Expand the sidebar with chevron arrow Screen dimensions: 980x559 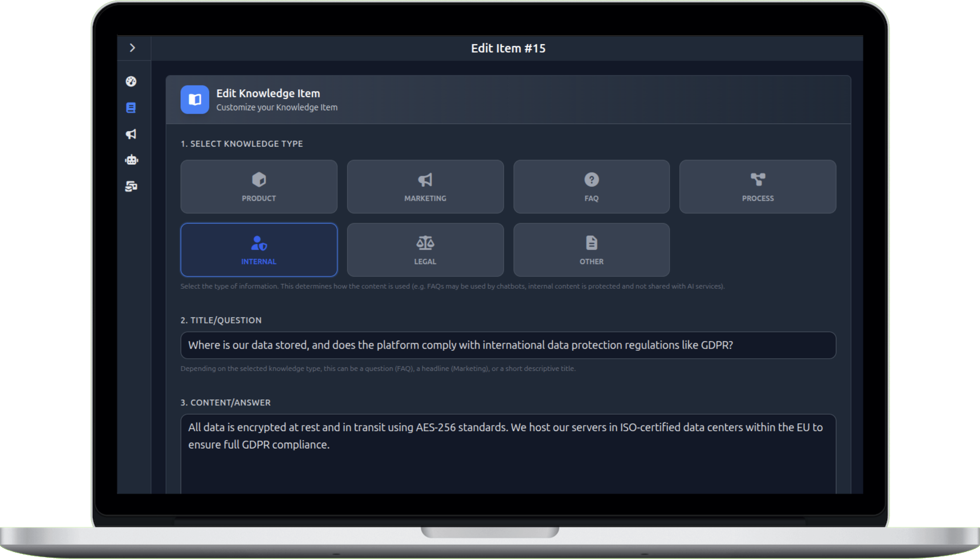(x=132, y=48)
